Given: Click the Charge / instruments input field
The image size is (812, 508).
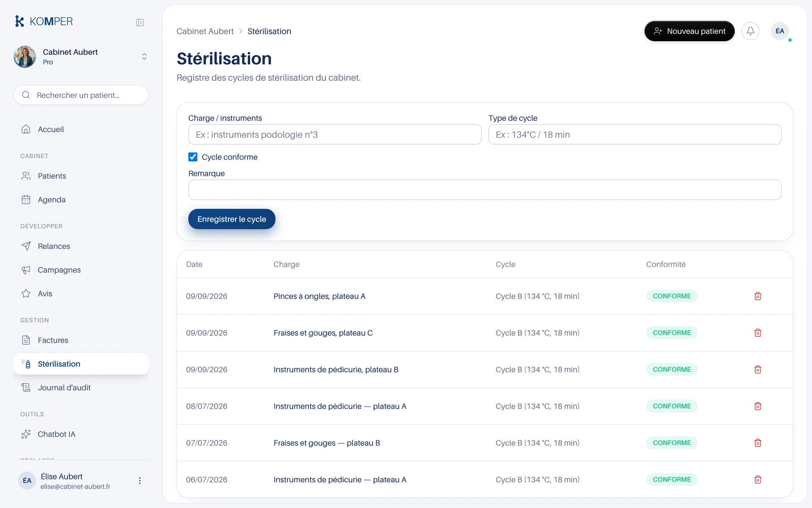Looking at the screenshot, I should pos(335,135).
